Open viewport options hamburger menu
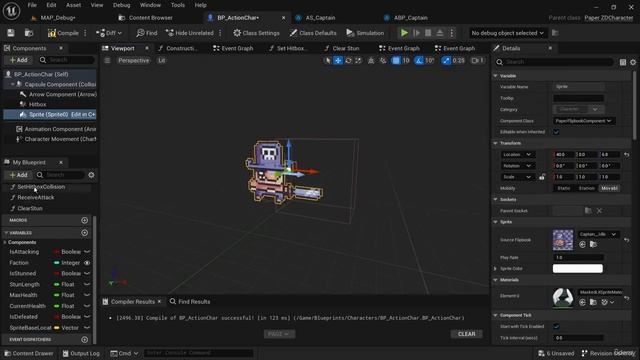Screen dimensions: 640x360 click(107, 60)
